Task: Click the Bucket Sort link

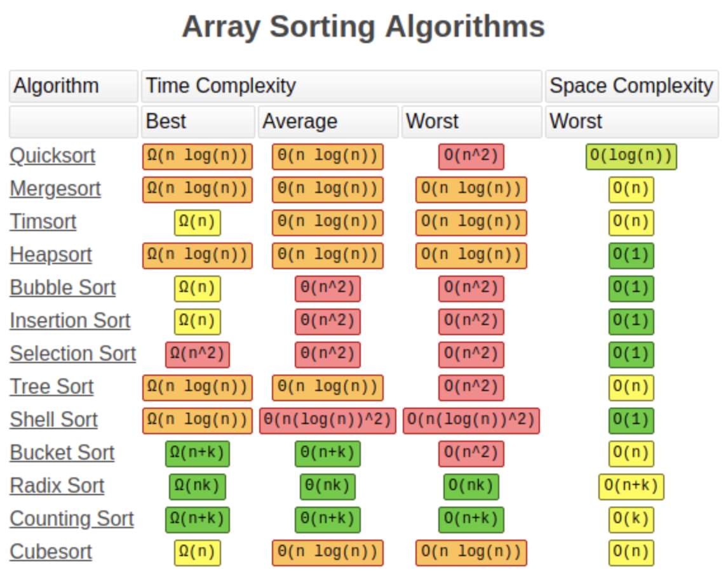Action: tap(62, 453)
